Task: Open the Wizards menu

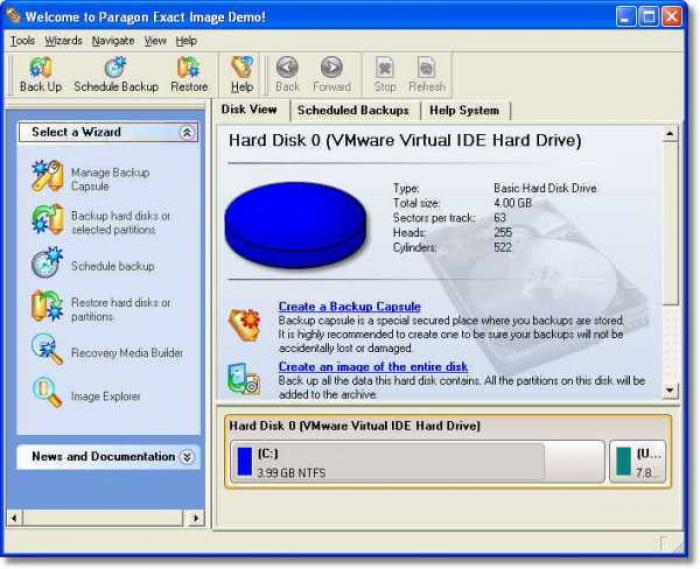Action: tap(63, 41)
